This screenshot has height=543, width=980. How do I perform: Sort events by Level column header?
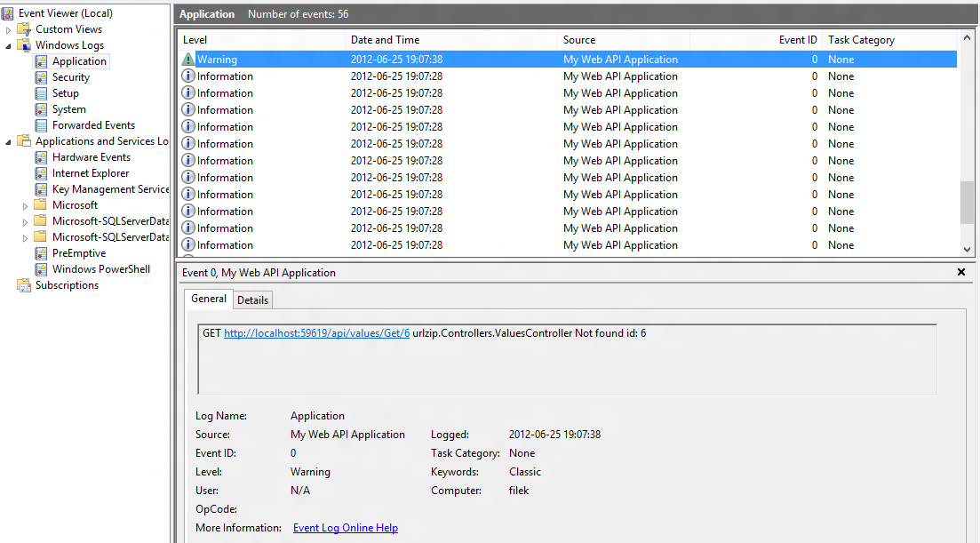click(x=261, y=40)
